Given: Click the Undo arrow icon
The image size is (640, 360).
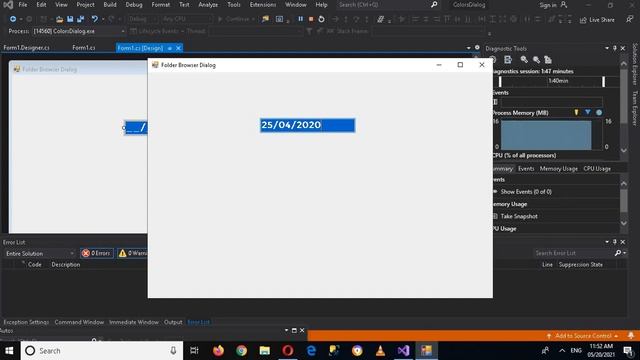Looking at the screenshot, I should [x=94, y=19].
